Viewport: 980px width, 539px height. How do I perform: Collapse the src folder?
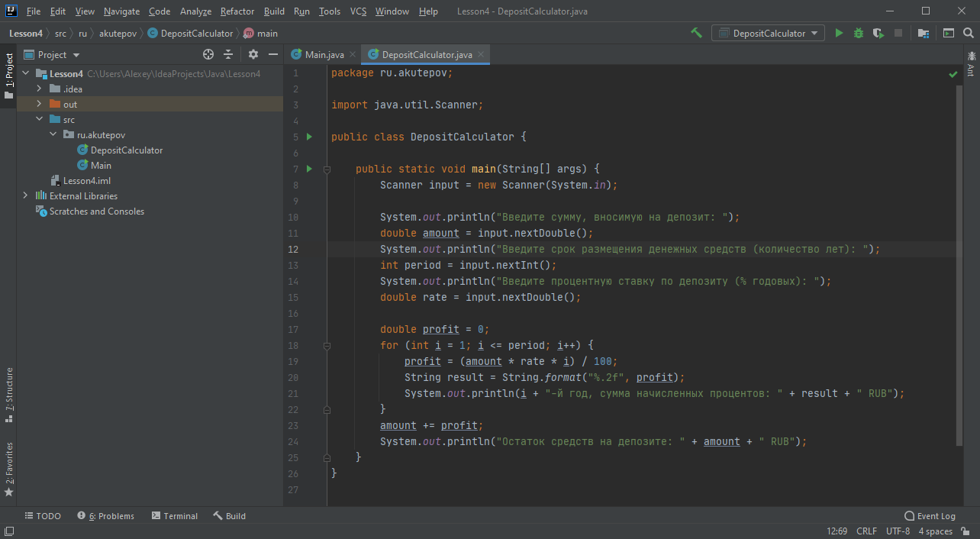point(39,120)
